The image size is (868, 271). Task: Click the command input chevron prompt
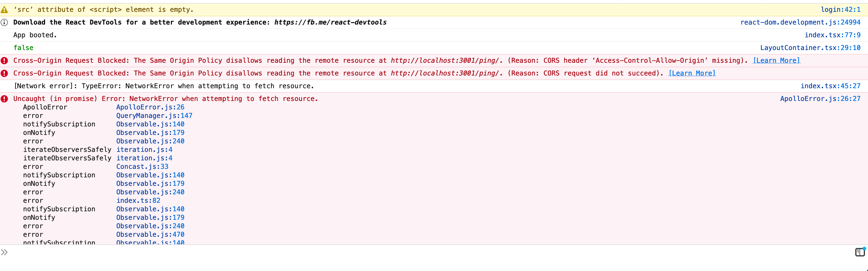4,252
